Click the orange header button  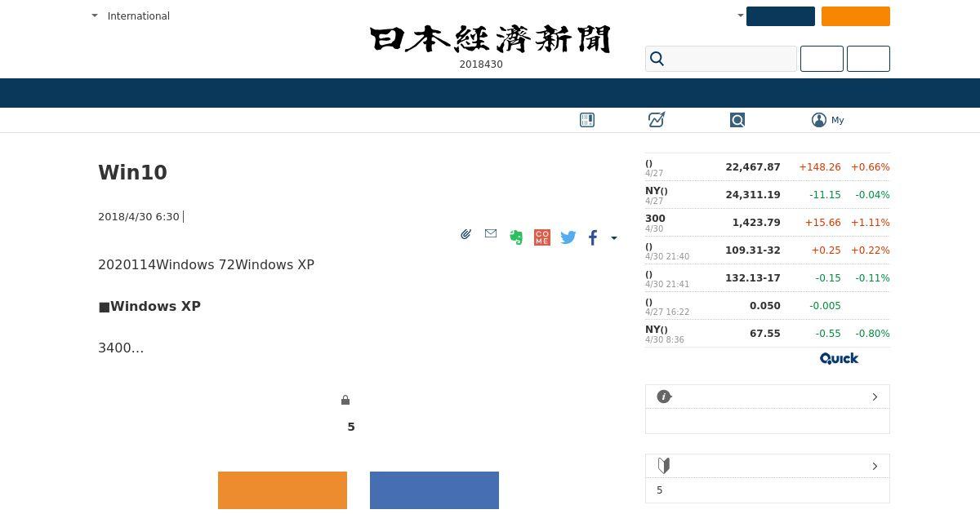(x=856, y=16)
